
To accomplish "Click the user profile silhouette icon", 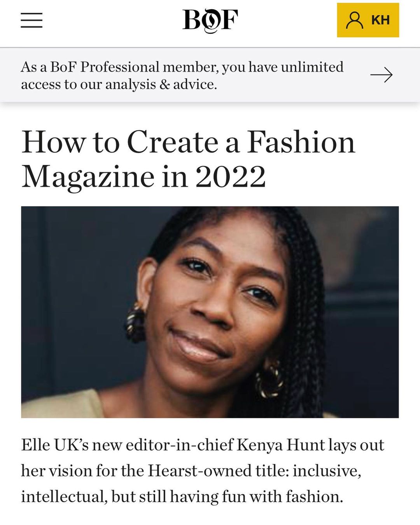I will pos(354,20).
